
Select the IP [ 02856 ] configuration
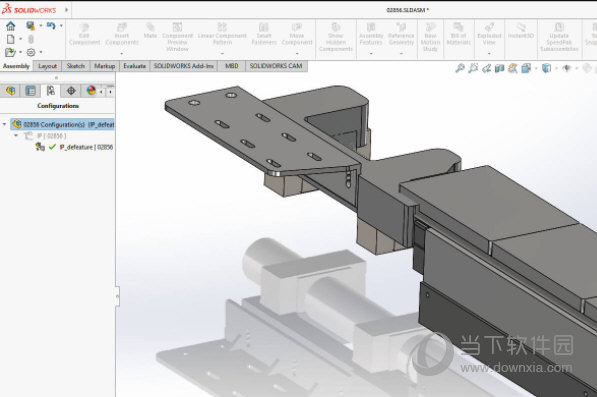pyautogui.click(x=45, y=136)
